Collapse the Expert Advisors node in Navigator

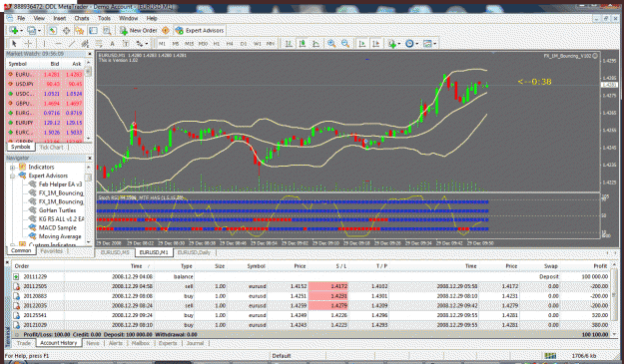(12, 176)
